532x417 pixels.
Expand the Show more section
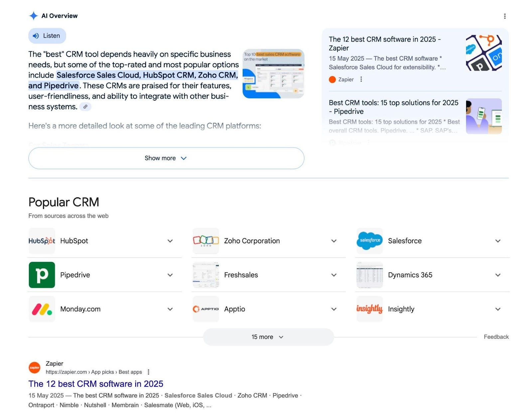[x=166, y=158]
